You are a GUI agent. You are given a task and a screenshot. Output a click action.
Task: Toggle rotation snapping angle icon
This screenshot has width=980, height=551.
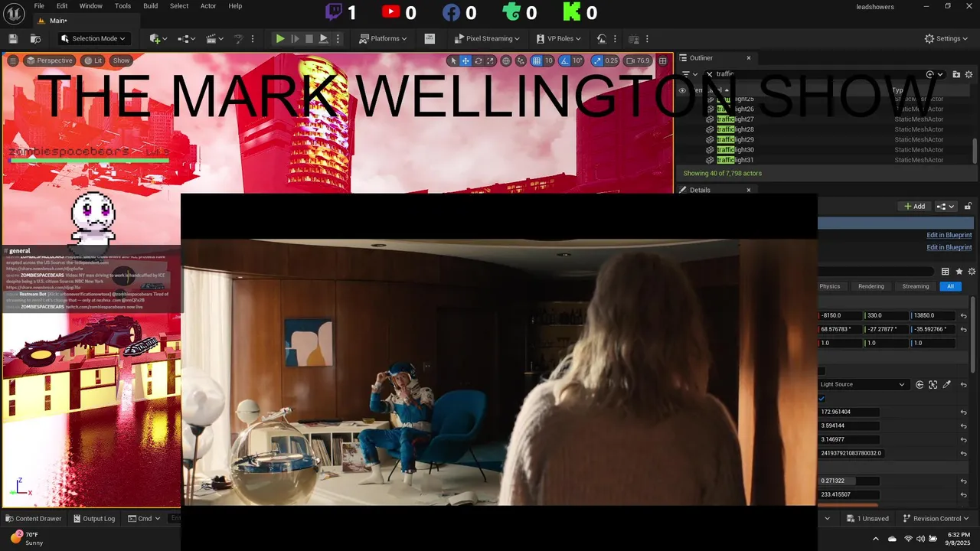565,60
